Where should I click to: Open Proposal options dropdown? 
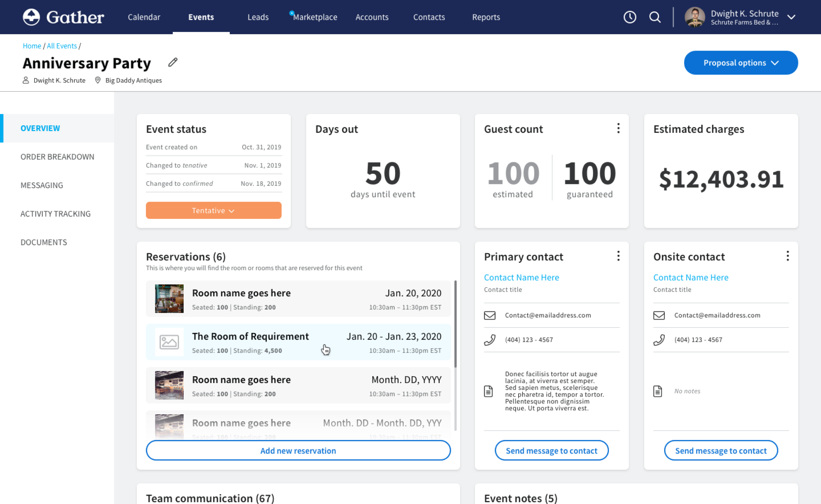coord(741,63)
